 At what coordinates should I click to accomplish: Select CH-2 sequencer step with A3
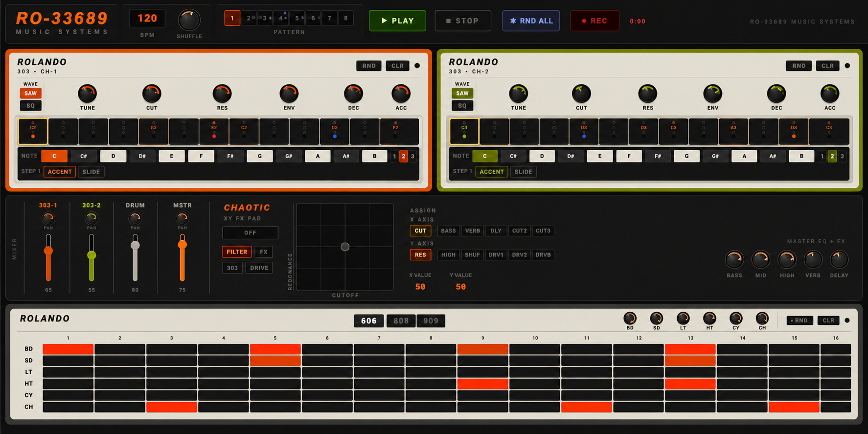click(x=733, y=132)
